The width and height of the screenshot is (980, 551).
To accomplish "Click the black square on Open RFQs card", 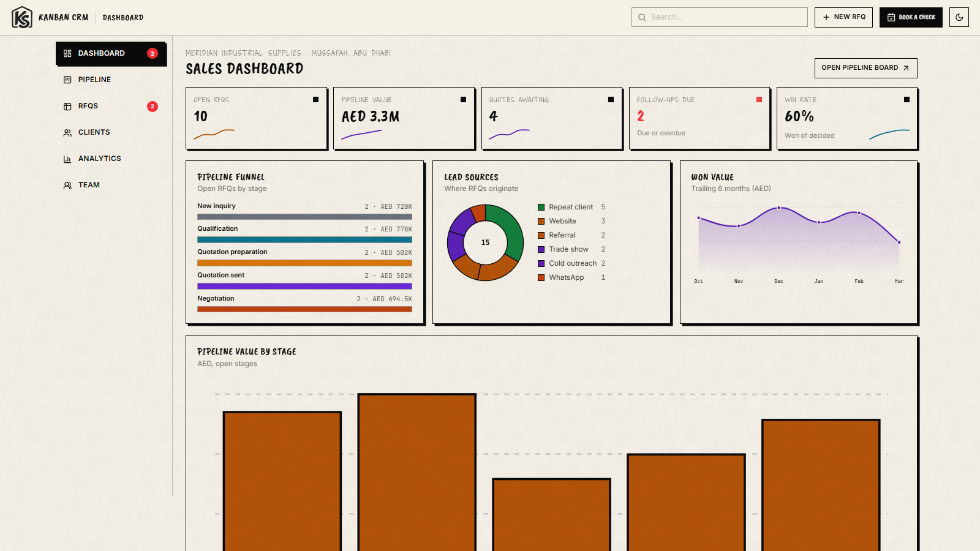I will coord(316,99).
